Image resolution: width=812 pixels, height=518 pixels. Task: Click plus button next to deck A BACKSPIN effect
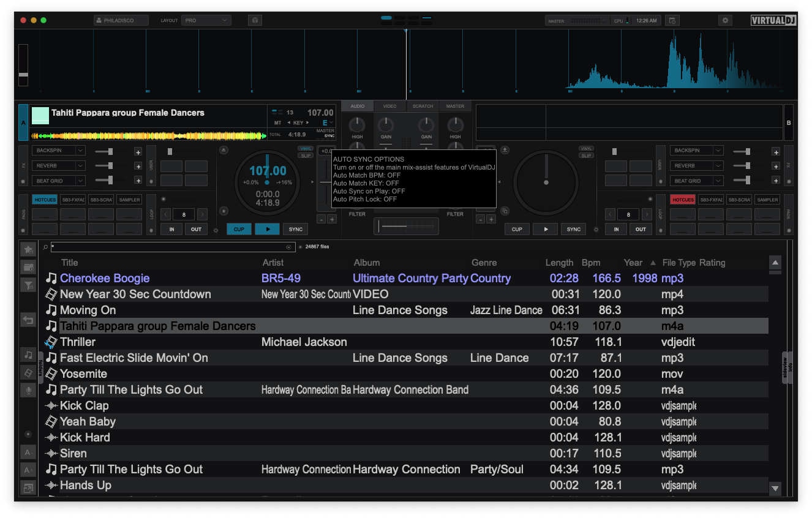tap(138, 152)
